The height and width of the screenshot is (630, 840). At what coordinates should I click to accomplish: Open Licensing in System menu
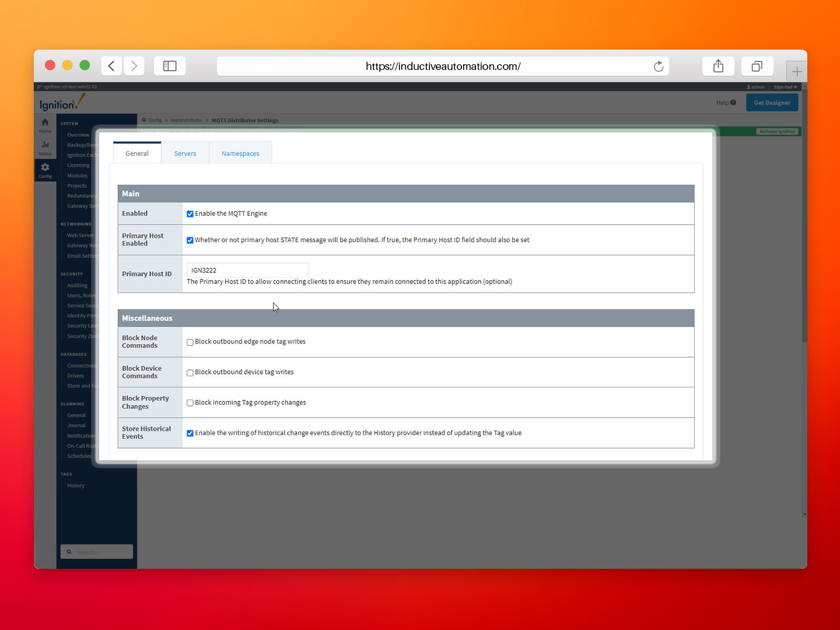tap(78, 165)
